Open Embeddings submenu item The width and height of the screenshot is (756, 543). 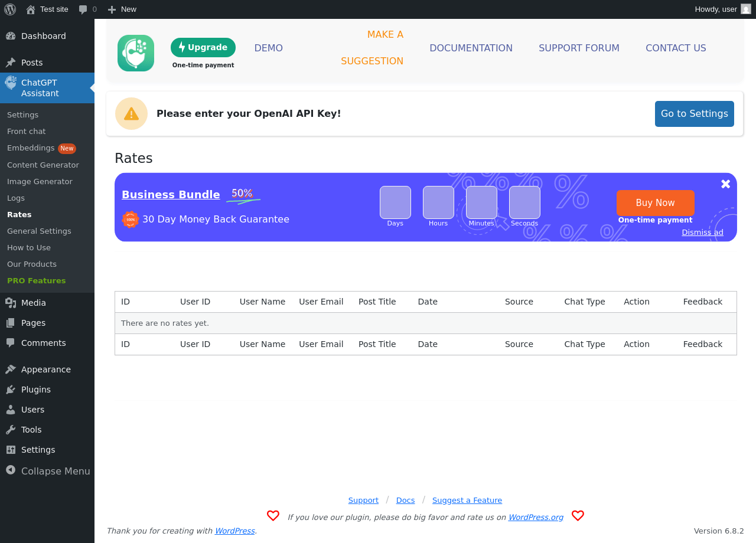[31, 148]
